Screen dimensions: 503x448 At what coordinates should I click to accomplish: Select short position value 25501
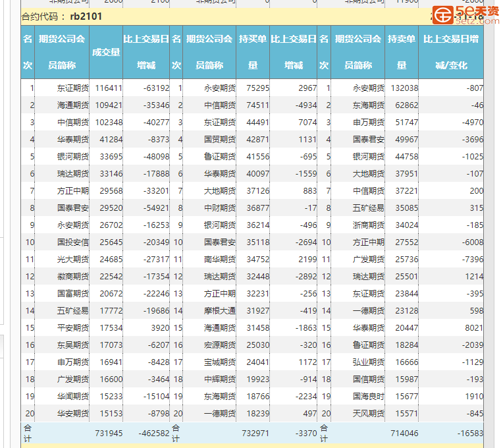click(x=406, y=277)
